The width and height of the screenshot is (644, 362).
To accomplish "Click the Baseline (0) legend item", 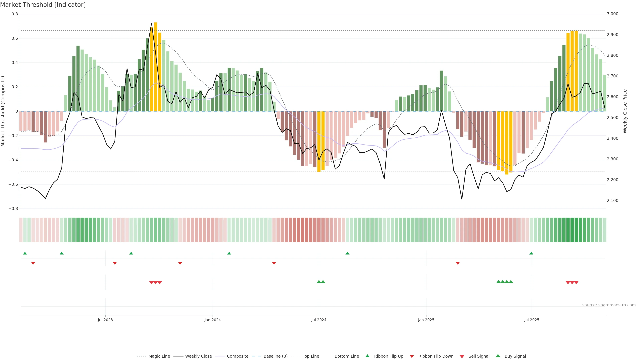I will [275, 356].
